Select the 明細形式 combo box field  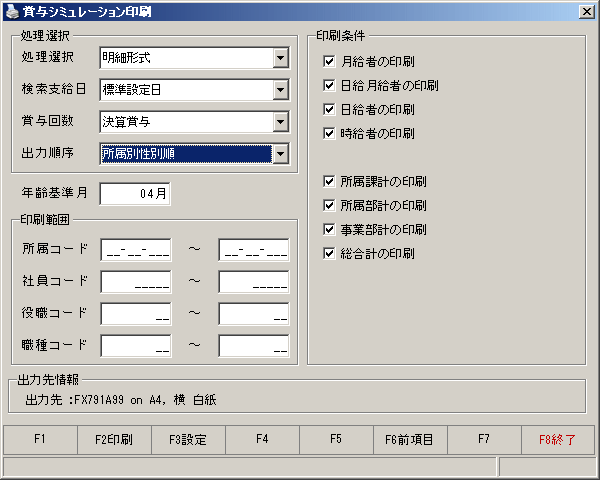click(194, 58)
